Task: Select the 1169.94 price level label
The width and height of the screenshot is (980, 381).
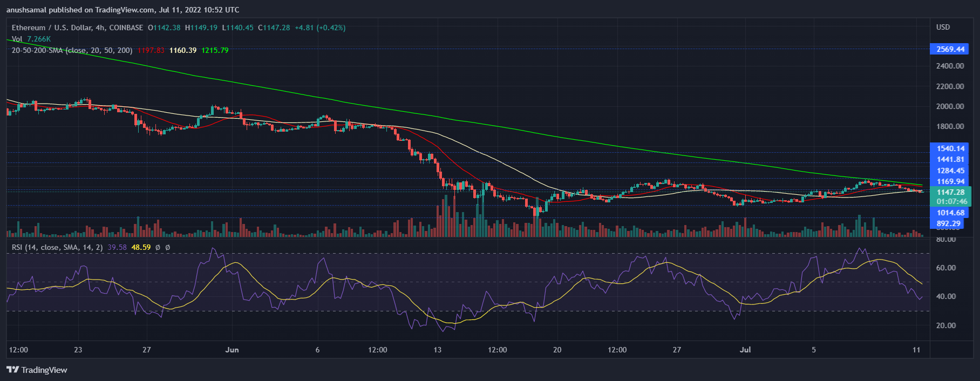Action: (949, 181)
